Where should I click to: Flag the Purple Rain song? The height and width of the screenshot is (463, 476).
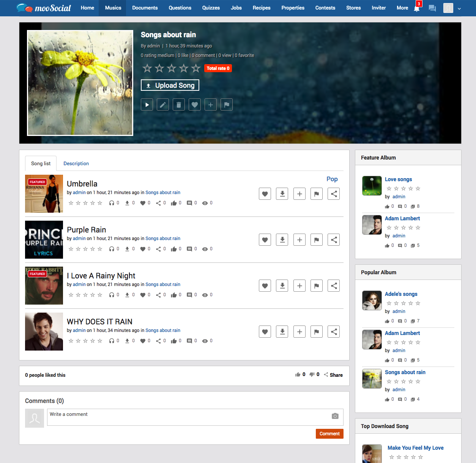pos(317,240)
